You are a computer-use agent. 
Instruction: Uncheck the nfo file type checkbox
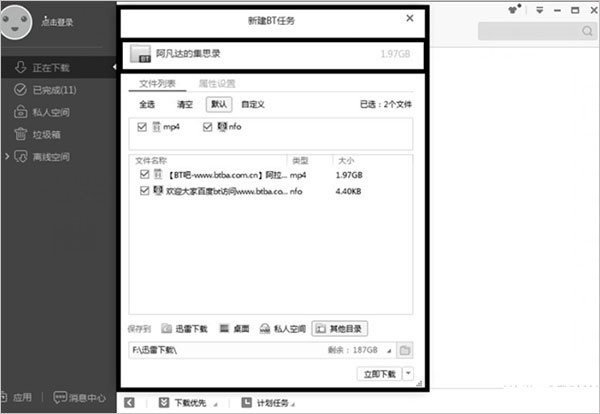pyautogui.click(x=207, y=127)
